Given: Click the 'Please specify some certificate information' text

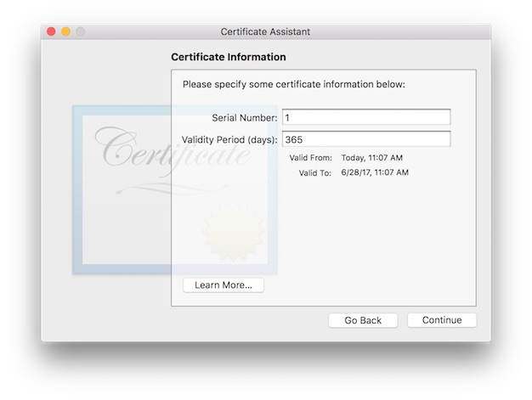Looking at the screenshot, I should [x=294, y=85].
